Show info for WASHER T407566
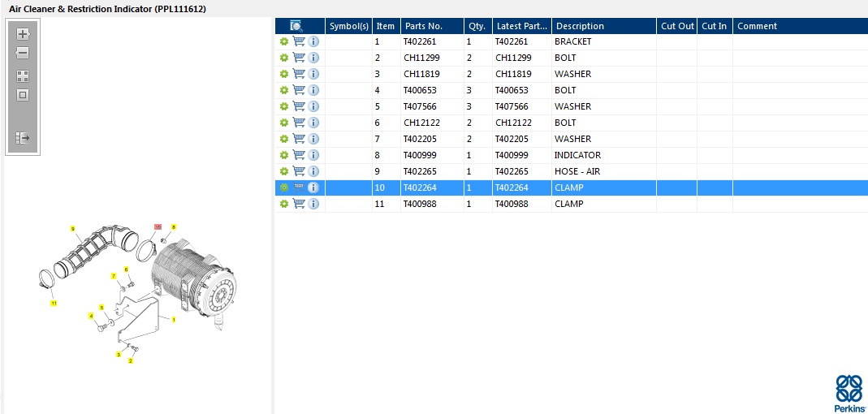The width and height of the screenshot is (868, 414). click(313, 106)
